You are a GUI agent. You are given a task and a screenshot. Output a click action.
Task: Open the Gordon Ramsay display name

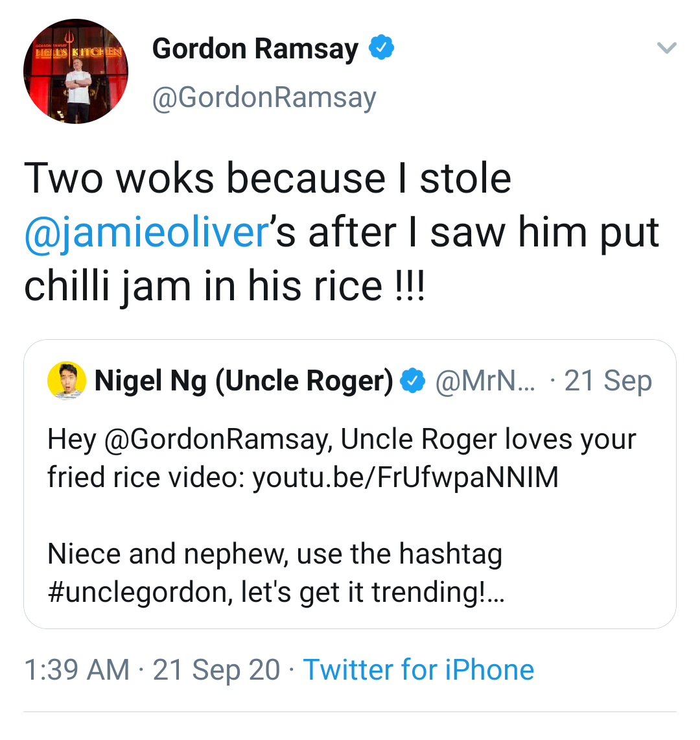[x=255, y=49]
